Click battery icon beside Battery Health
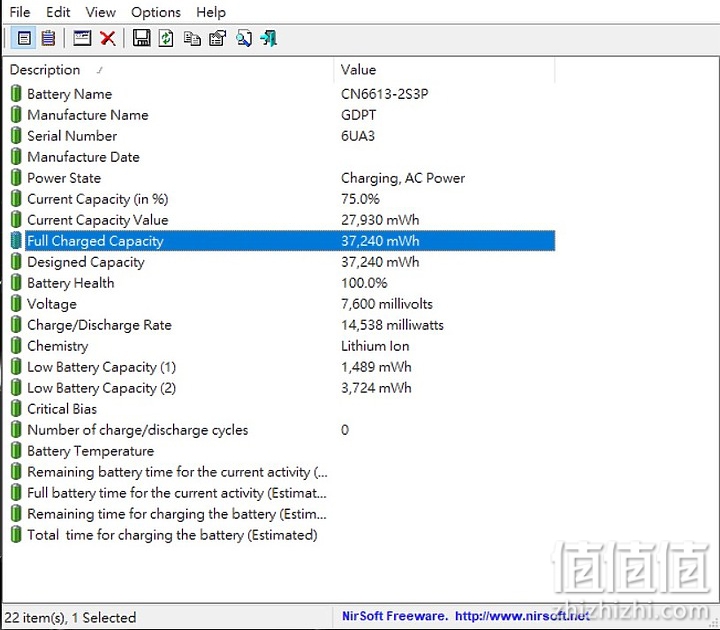 [x=16, y=283]
